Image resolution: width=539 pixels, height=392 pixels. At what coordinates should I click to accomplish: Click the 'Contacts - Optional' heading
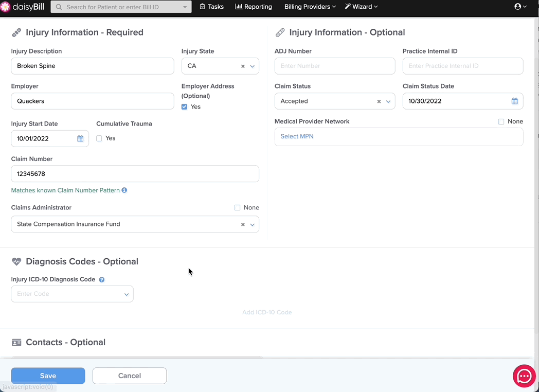[x=66, y=343]
